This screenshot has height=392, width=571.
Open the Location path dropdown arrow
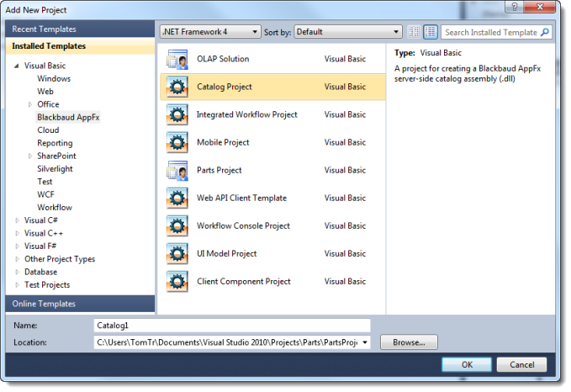364,342
